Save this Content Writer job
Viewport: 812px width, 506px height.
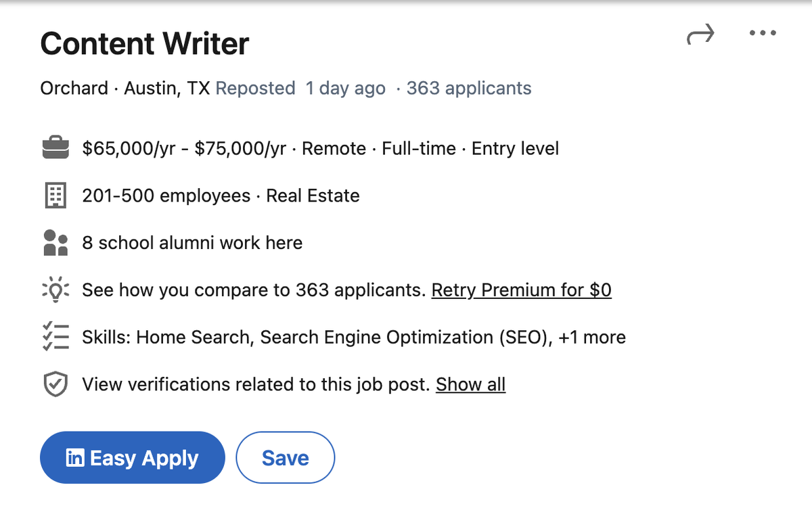tap(285, 458)
